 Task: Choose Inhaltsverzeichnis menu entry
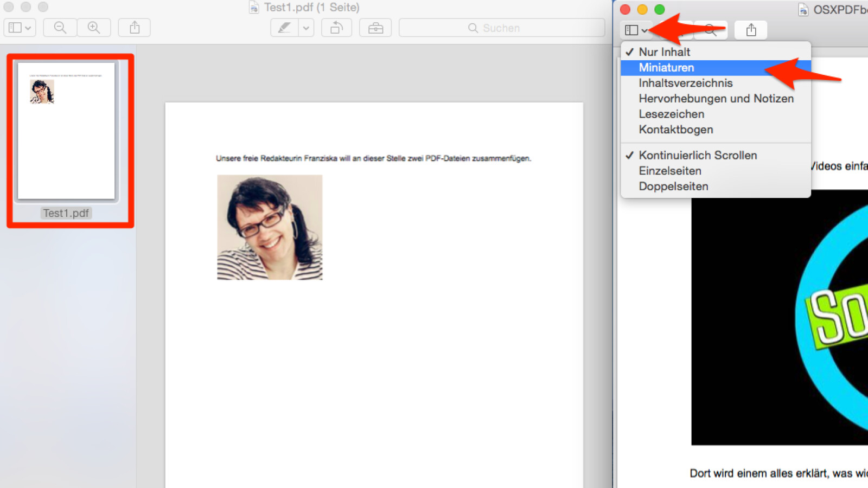(x=716, y=83)
